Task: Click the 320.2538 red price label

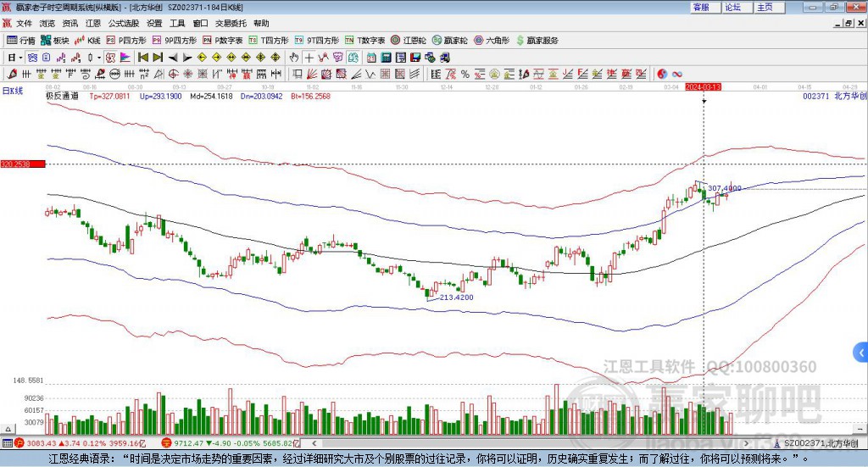Action: pyautogui.click(x=23, y=164)
